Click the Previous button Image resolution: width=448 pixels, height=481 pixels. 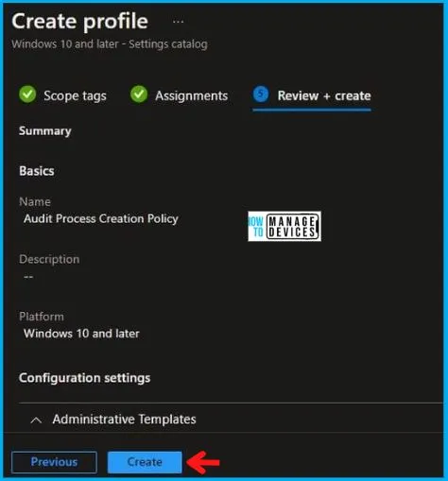click(x=54, y=462)
